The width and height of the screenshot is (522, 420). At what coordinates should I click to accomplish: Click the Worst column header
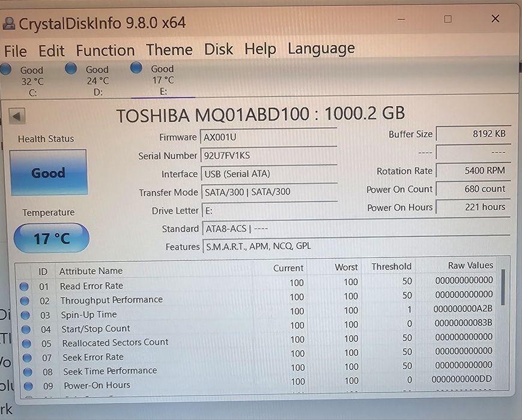coord(346,267)
